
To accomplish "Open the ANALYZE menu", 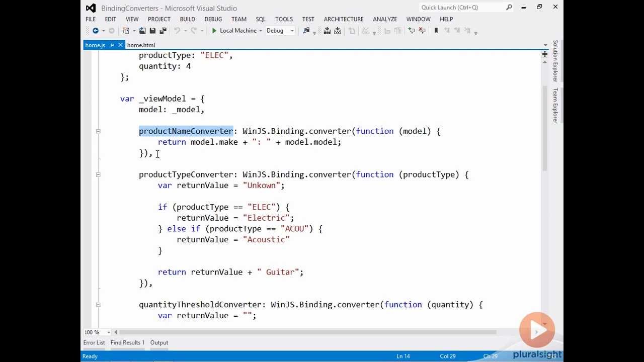I will pyautogui.click(x=385, y=19).
